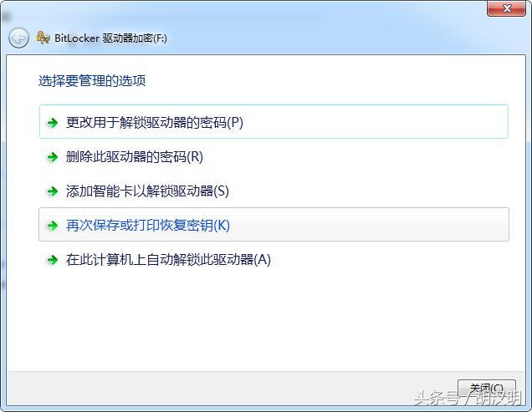Choose 在此计算机上自动解锁此驱动器(A) option

pos(274,260)
